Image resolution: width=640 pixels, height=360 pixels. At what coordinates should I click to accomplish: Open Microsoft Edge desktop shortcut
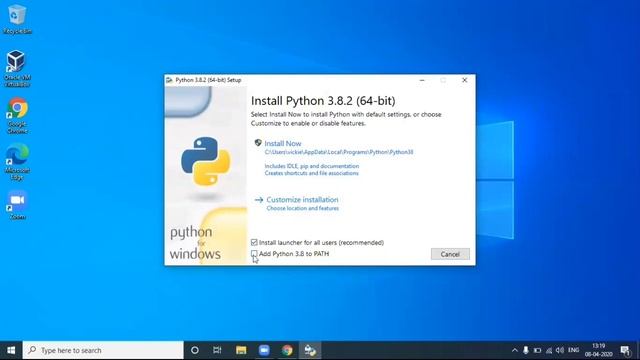coord(17,162)
